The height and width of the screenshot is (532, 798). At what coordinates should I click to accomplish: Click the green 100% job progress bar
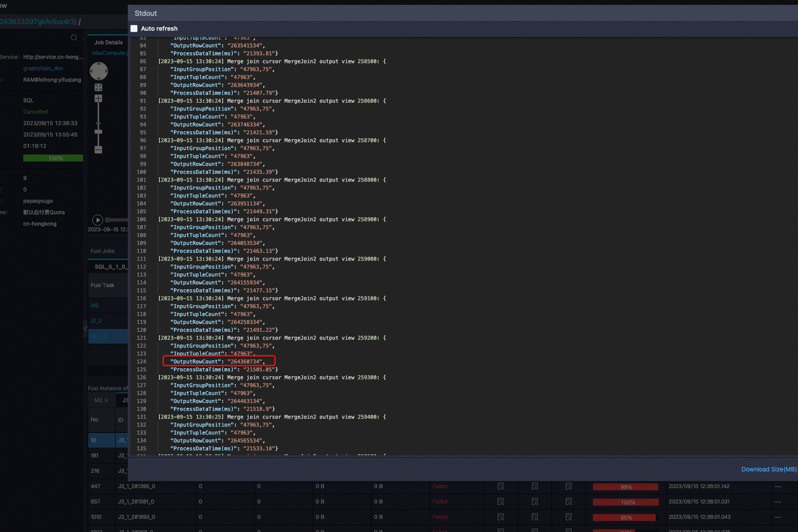53,158
